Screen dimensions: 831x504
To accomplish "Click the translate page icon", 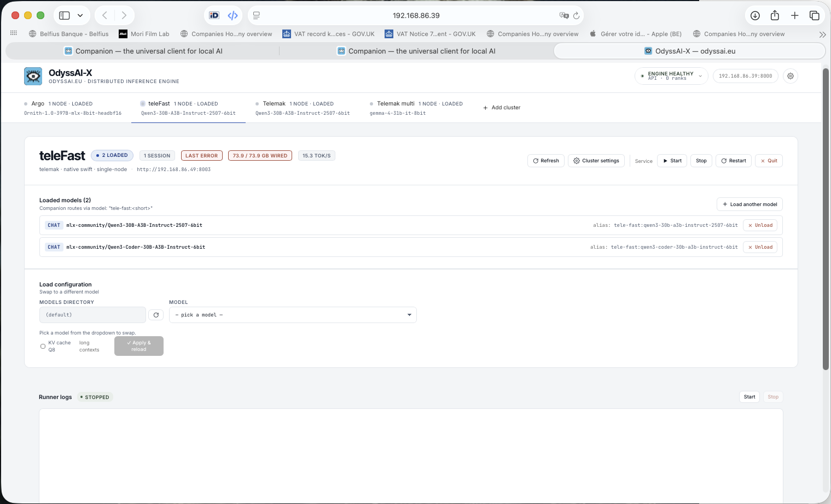I will tap(564, 15).
